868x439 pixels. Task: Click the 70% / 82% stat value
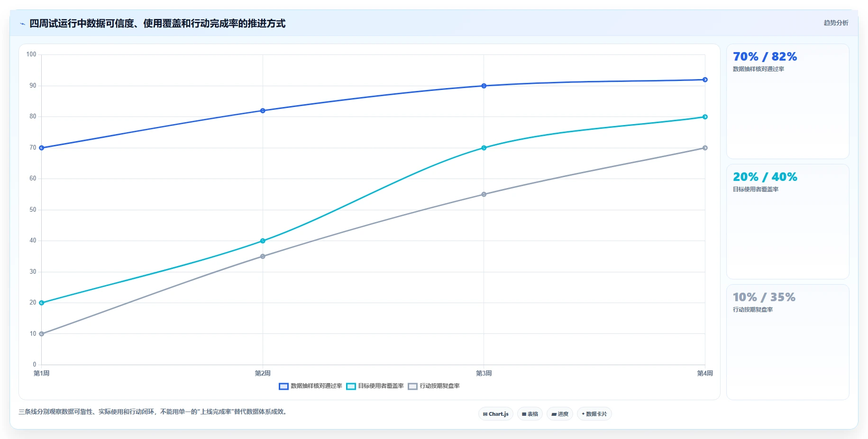tap(765, 56)
